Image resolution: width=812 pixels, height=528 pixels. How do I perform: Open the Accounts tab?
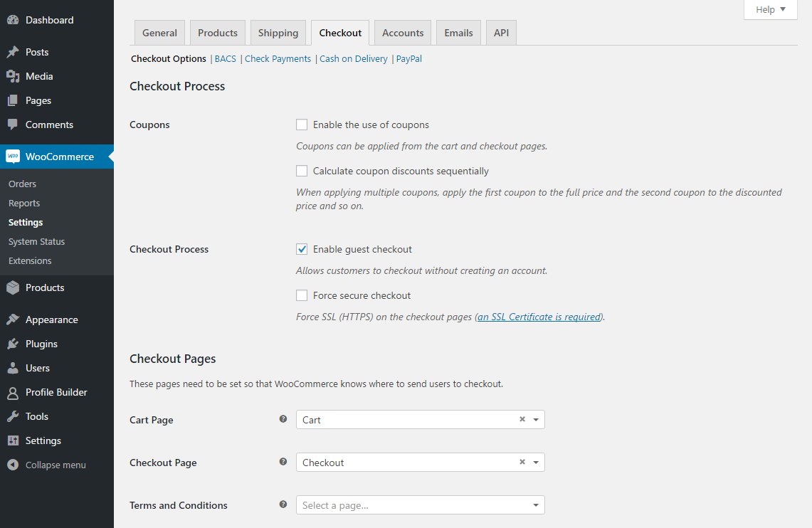[x=403, y=33]
